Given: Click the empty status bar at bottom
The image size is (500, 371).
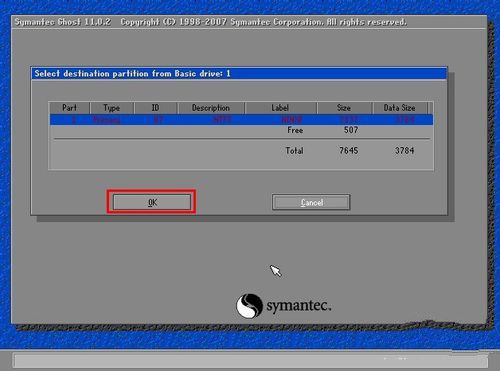Looking at the screenshot, I should (250, 361).
